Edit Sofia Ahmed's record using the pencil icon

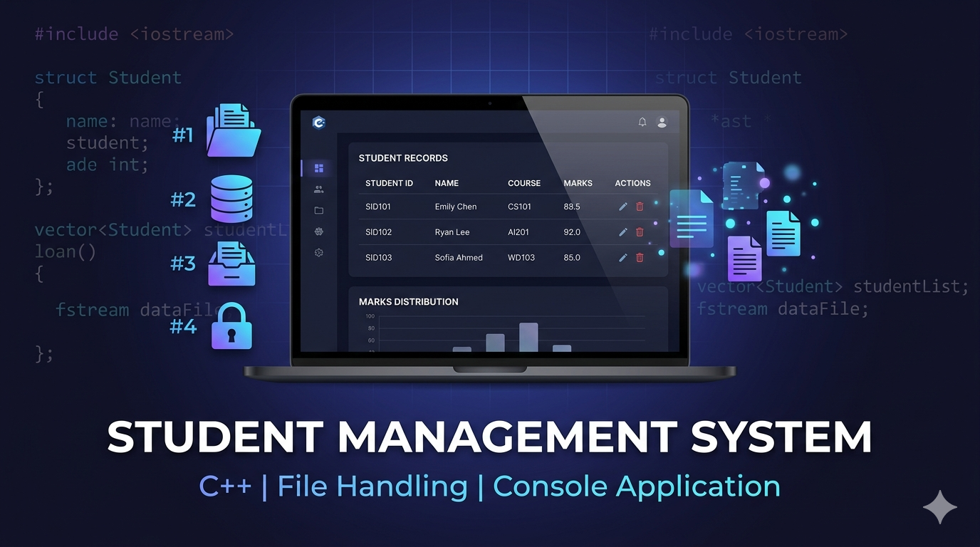click(622, 257)
